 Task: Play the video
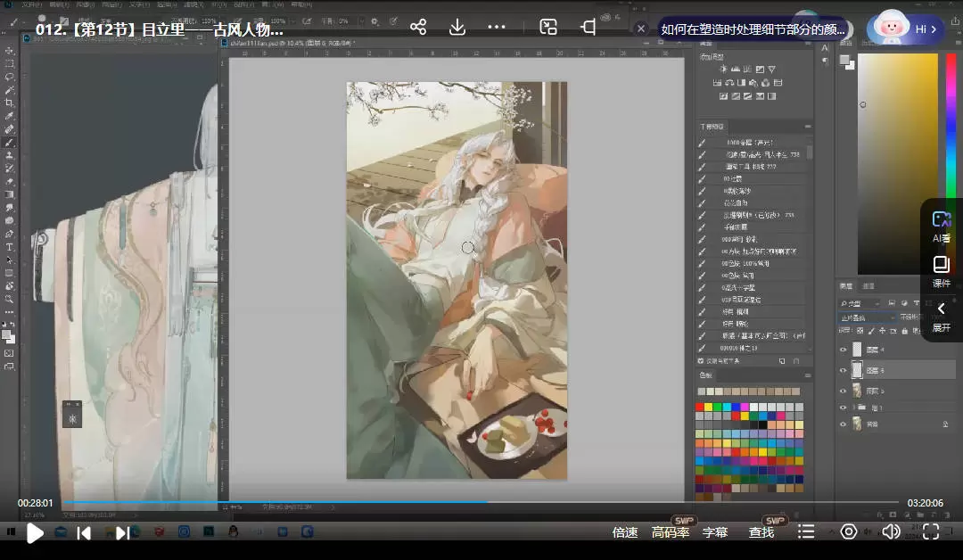pyautogui.click(x=35, y=533)
